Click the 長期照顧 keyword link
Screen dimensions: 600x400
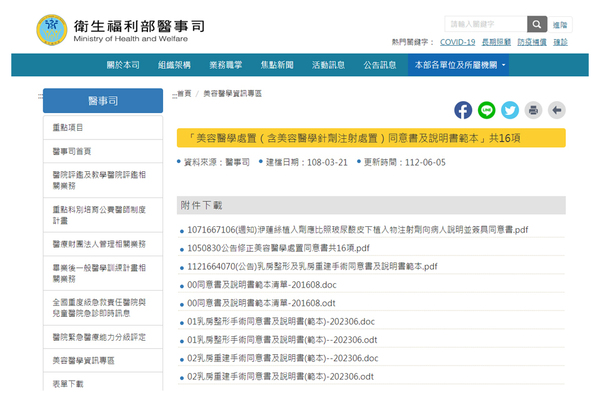coord(497,42)
